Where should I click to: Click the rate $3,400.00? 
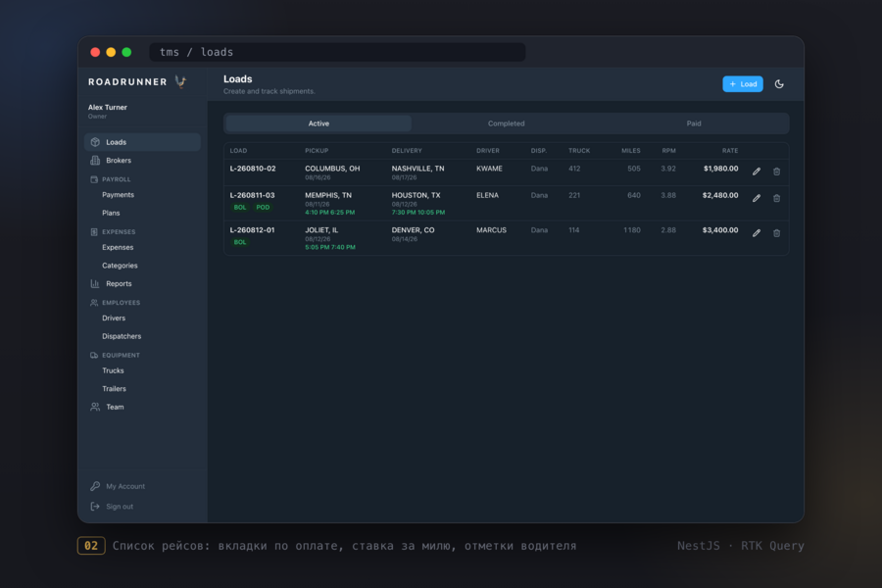tap(720, 230)
